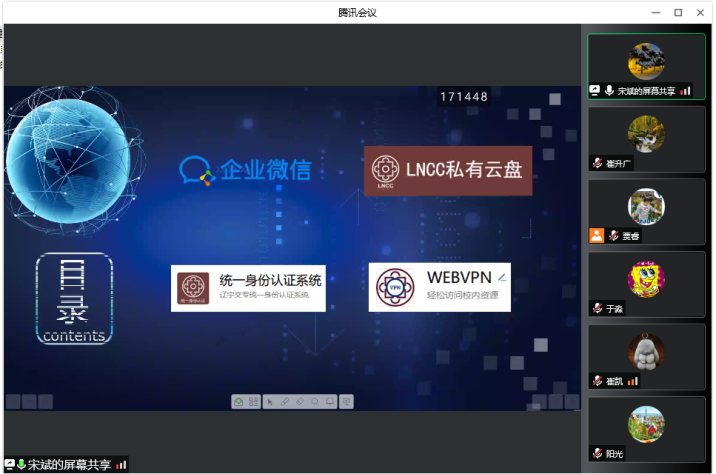Click the screen display icon in slide toolbar

[x=330, y=402]
